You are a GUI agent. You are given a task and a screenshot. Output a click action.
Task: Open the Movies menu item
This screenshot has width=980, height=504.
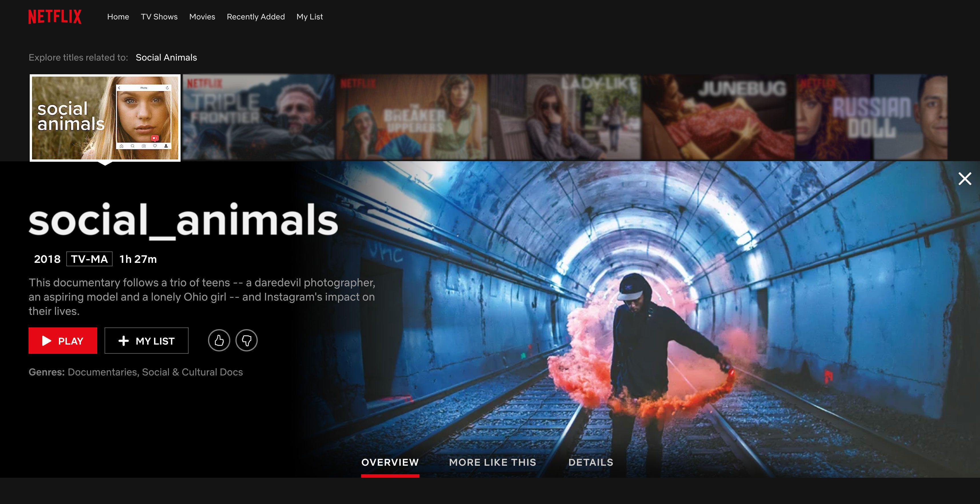click(202, 17)
